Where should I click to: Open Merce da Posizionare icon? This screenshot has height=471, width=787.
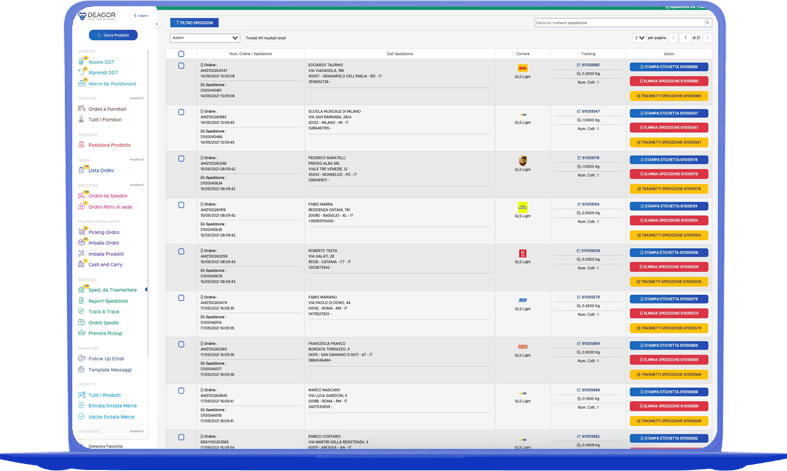point(81,83)
